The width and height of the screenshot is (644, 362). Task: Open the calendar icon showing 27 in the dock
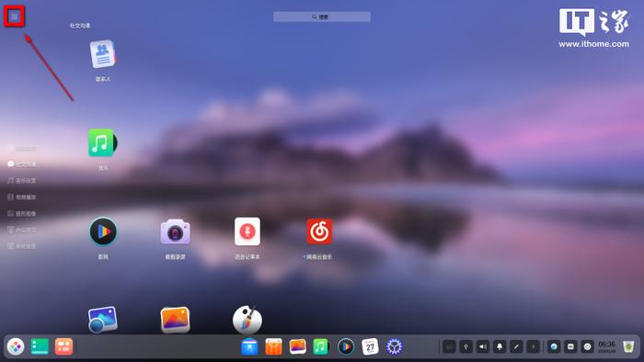coord(370,346)
